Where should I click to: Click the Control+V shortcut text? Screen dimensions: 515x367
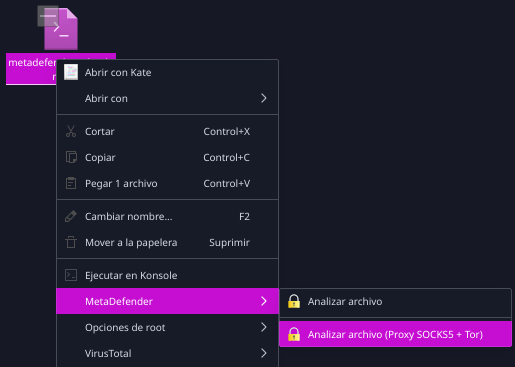(x=227, y=183)
